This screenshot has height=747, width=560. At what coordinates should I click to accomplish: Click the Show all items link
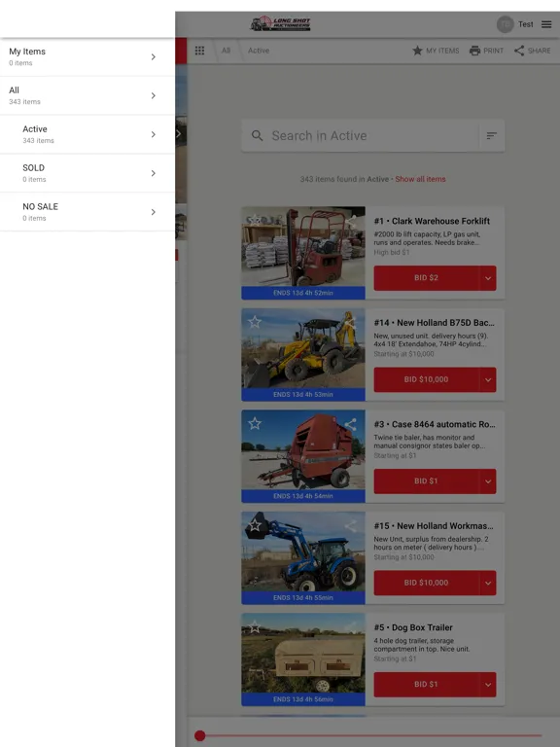pos(420,179)
